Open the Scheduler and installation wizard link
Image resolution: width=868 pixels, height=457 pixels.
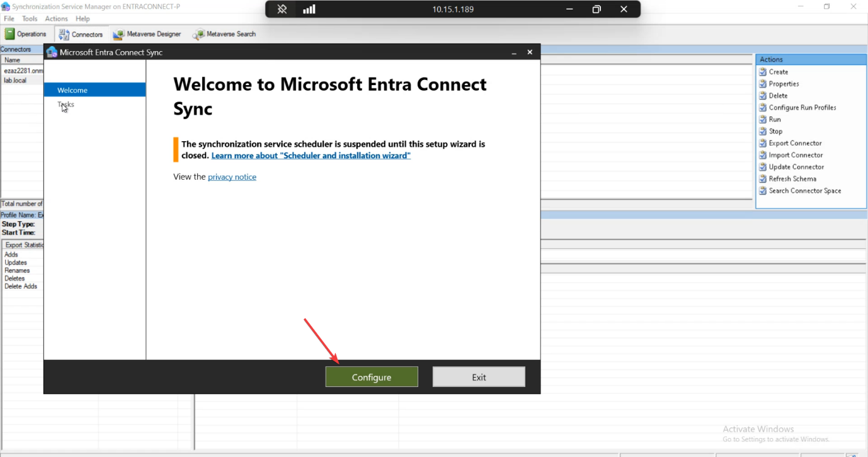pyautogui.click(x=311, y=156)
